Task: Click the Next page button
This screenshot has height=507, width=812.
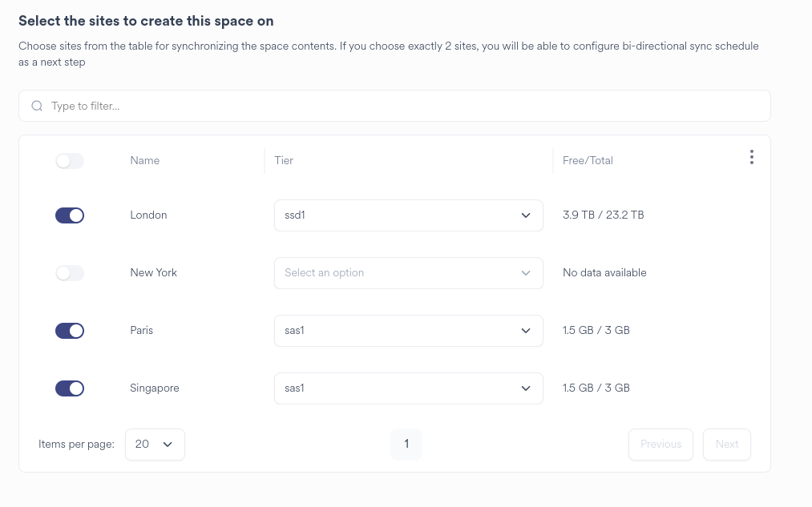Action: pyautogui.click(x=726, y=445)
